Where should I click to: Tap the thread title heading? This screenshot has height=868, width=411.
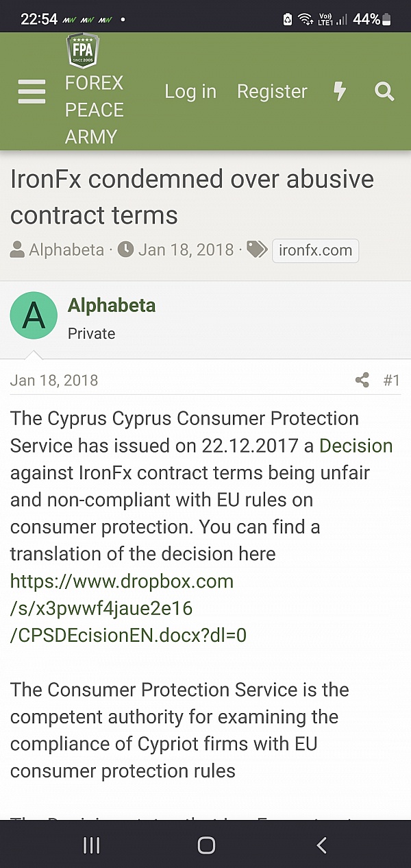pyautogui.click(x=192, y=197)
